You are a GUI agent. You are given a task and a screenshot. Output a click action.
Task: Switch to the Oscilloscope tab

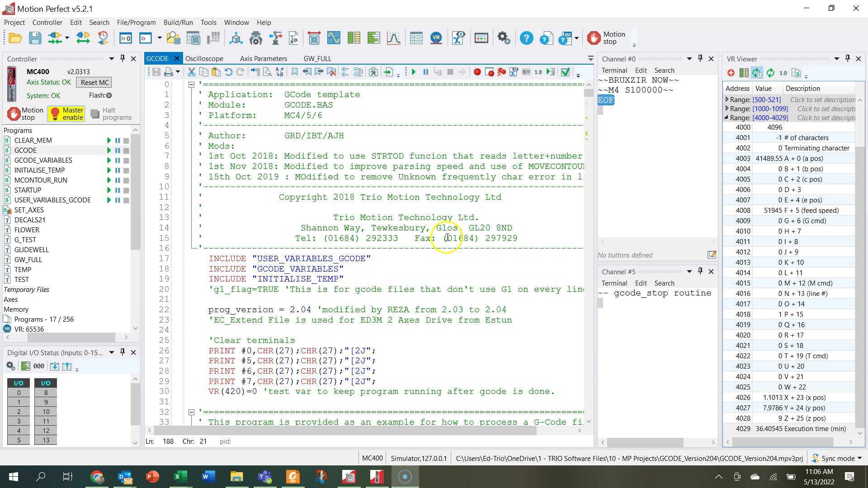point(204,58)
